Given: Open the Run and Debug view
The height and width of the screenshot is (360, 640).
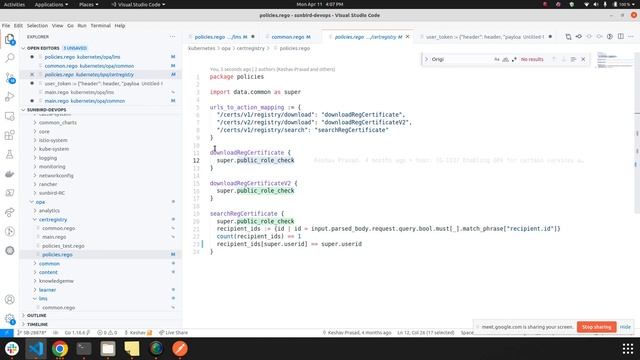Looking at the screenshot, I should tap(10, 97).
